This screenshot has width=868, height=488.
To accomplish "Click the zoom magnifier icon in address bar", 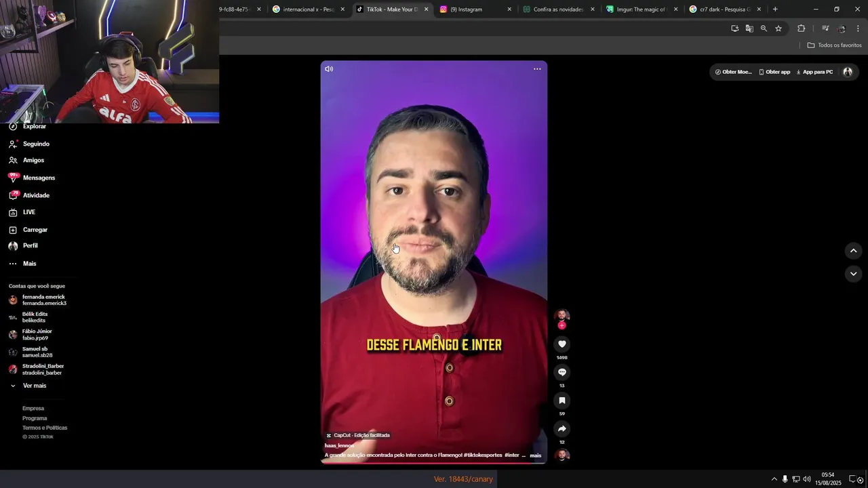I will 764,28.
